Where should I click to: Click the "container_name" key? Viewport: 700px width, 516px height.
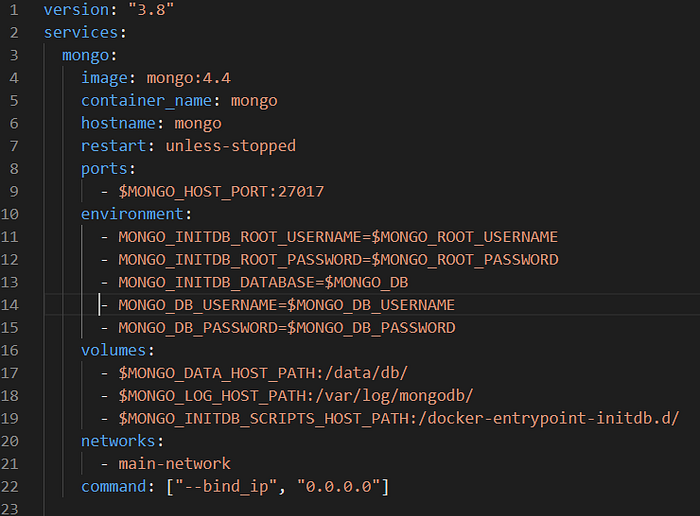coord(146,101)
